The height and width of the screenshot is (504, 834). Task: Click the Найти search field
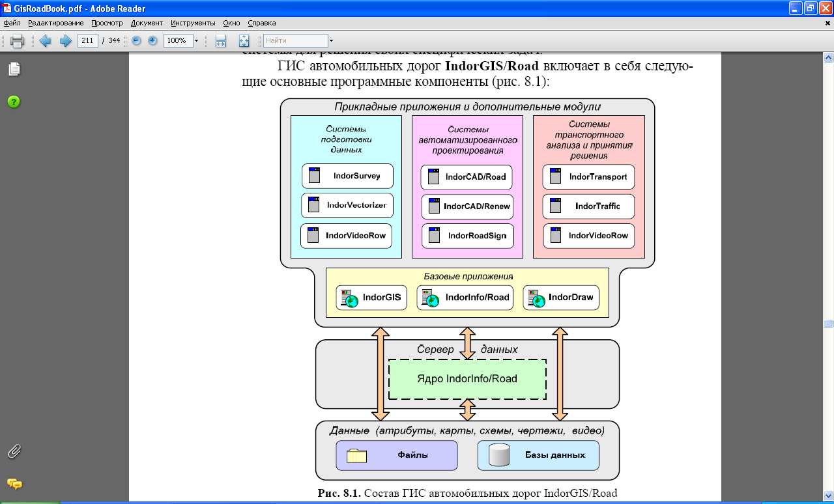pyautogui.click(x=295, y=40)
